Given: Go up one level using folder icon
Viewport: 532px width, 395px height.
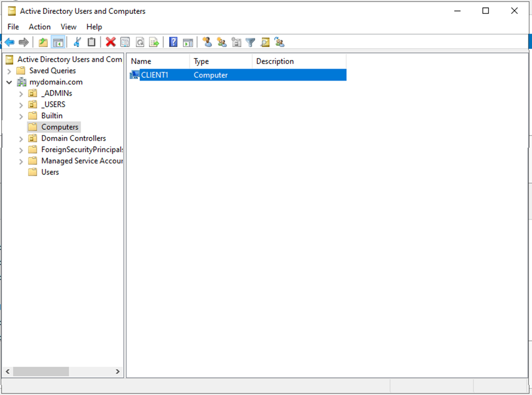Looking at the screenshot, I should pyautogui.click(x=43, y=42).
